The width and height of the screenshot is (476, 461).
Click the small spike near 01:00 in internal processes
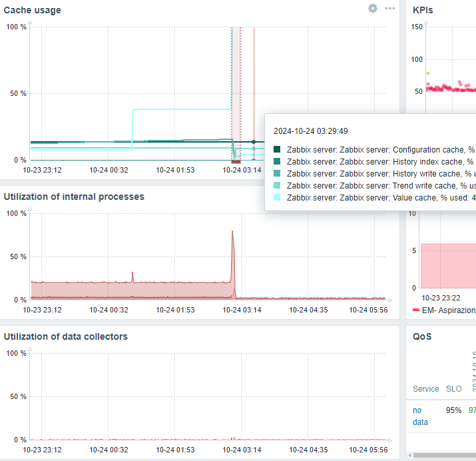click(x=132, y=276)
